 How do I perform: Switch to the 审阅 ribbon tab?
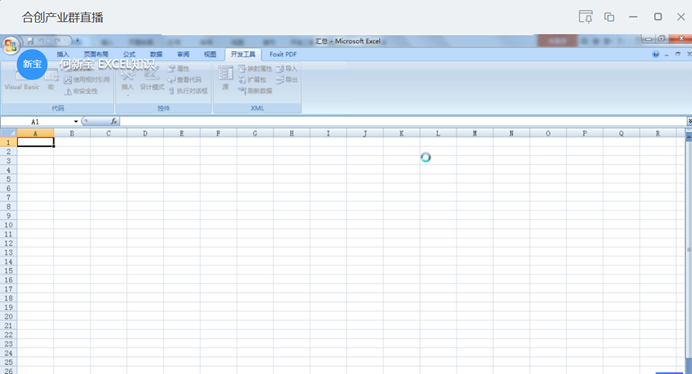183,54
